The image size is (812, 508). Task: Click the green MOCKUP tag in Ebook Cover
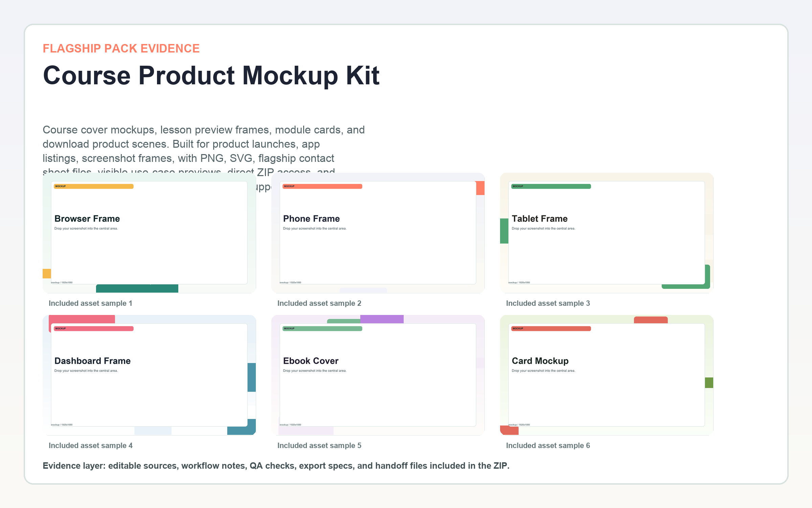pyautogui.click(x=322, y=329)
